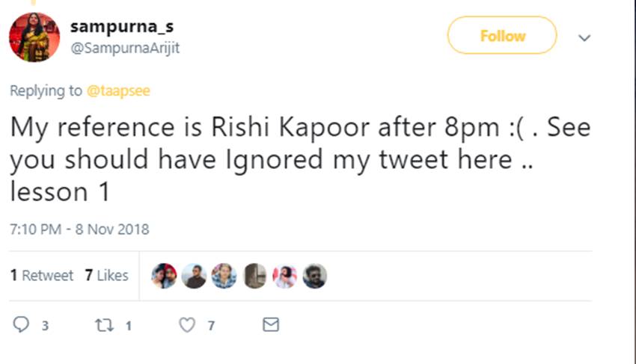View the 7 Likes list

pos(106,276)
